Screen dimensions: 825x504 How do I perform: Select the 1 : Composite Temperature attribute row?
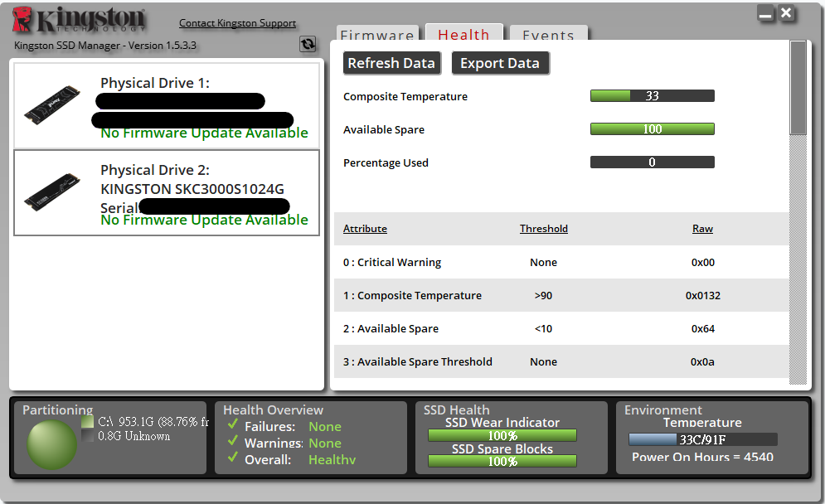point(561,295)
